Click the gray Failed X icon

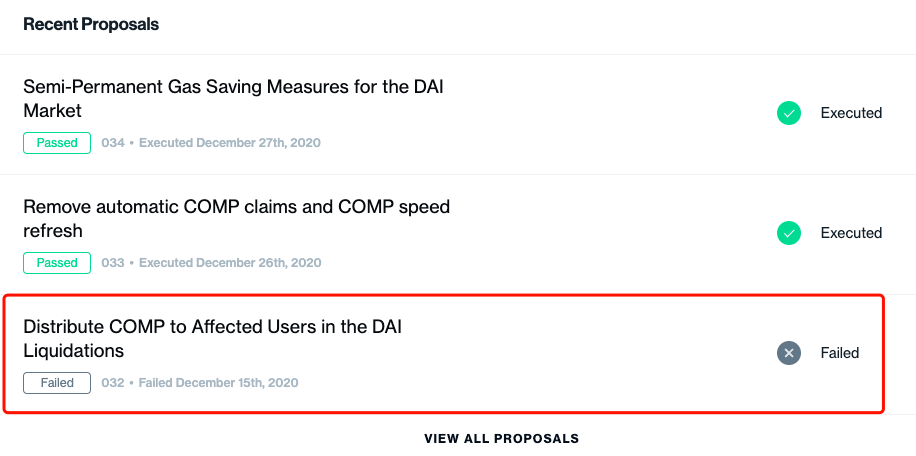789,353
